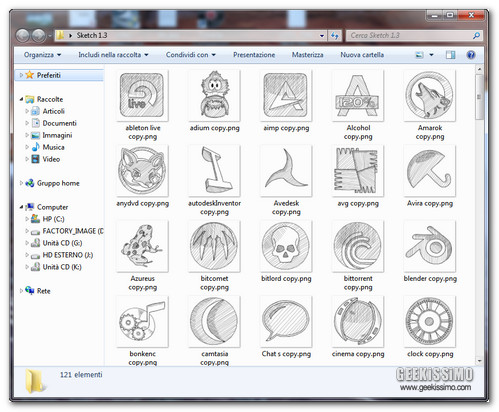Viewport: 499px width, 412px height.
Task: Open the HP (C:) drive
Action: coord(53,219)
